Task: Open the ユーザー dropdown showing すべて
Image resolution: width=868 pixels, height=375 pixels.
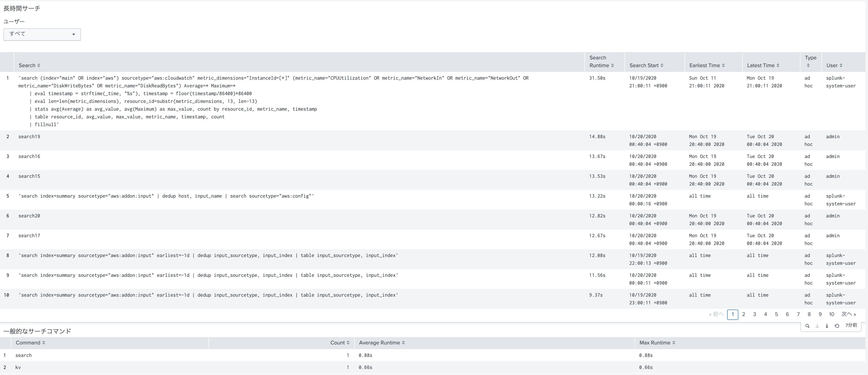Action: pos(42,34)
